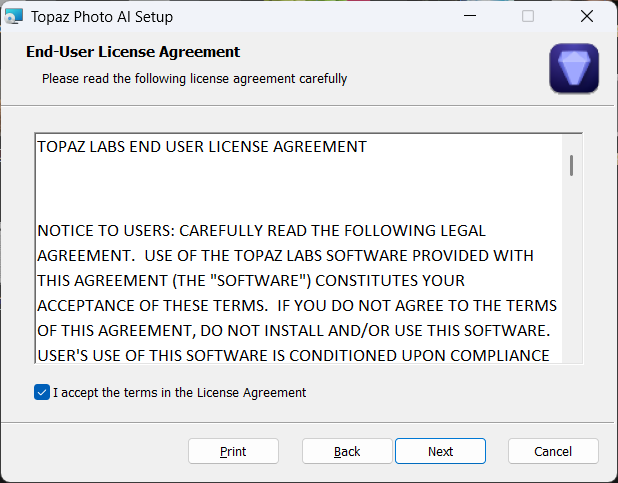Uncheck the accept license terms checkbox
The width and height of the screenshot is (618, 483).
coord(41,393)
